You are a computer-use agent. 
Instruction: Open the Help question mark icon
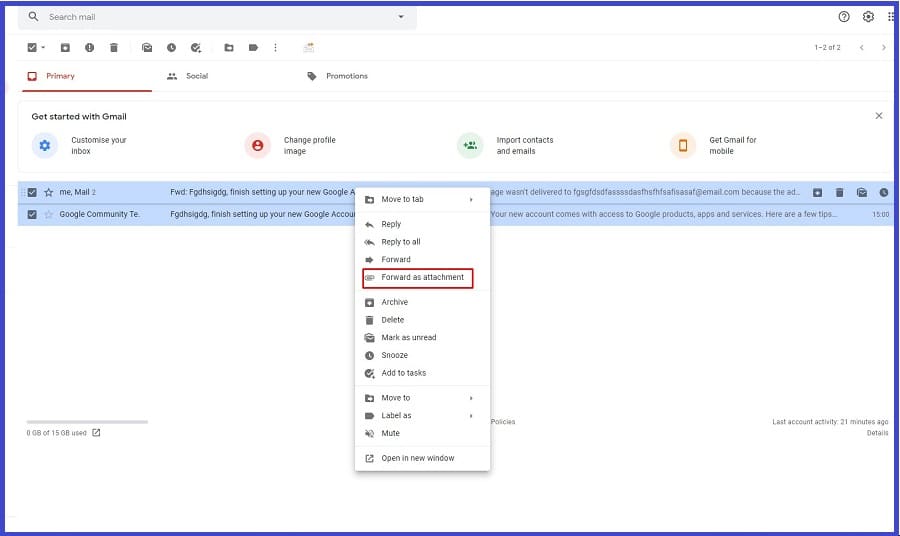coord(844,17)
